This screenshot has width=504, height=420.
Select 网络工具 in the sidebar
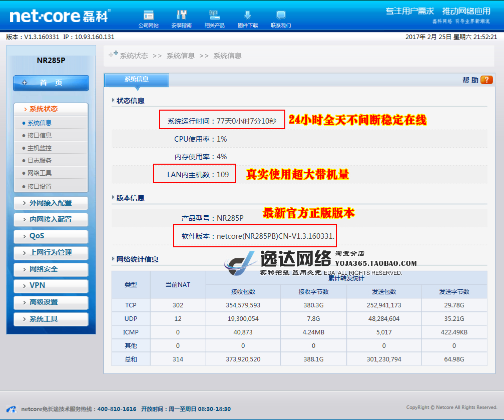(39, 173)
